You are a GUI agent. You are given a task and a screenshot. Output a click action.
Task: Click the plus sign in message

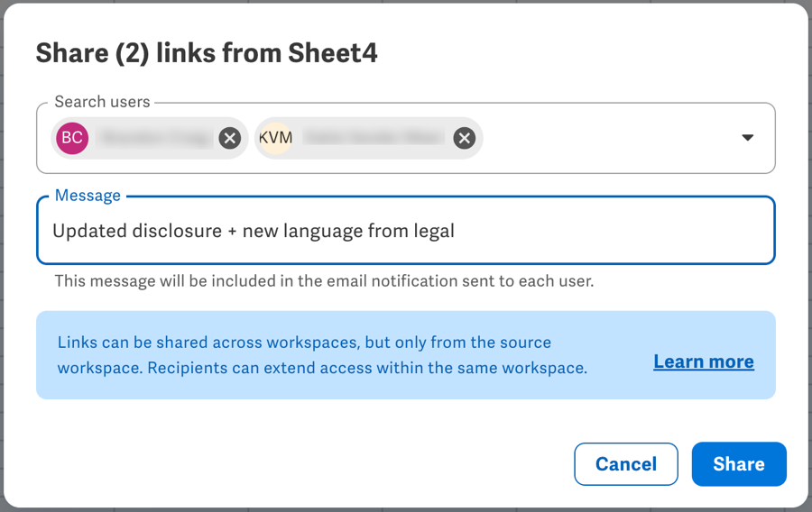(232, 231)
